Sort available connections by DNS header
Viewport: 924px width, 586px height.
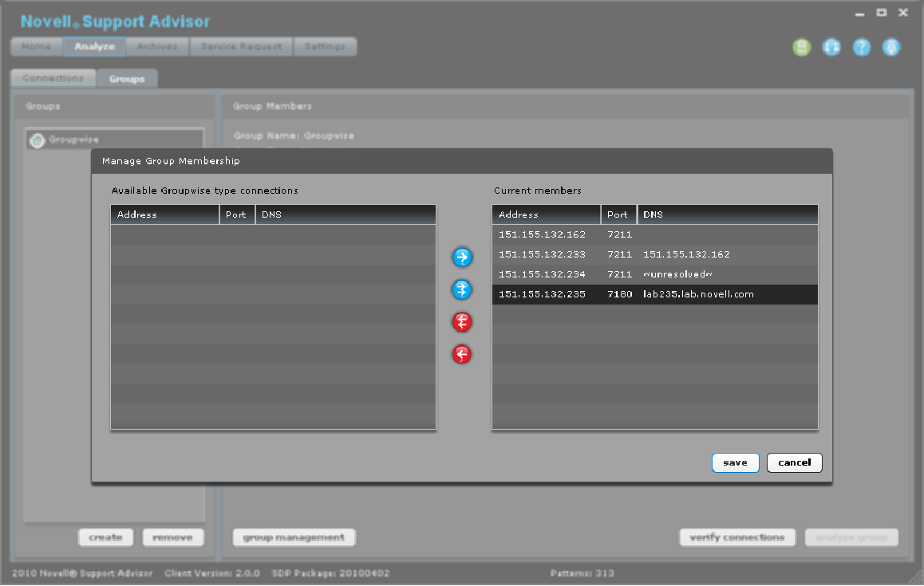click(x=346, y=215)
